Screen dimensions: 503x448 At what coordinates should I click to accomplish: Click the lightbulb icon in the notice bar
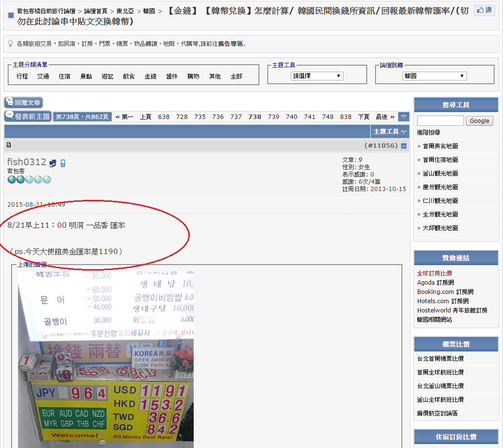10,43
